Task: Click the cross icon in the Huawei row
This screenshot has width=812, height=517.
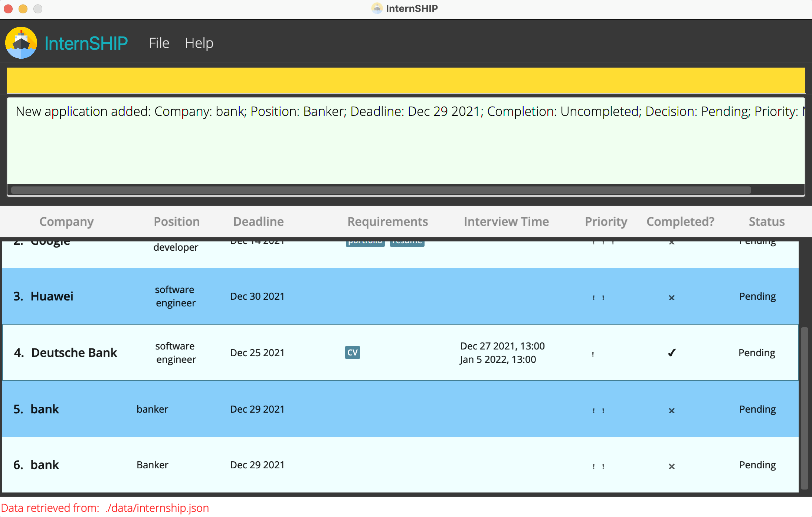Action: [671, 297]
